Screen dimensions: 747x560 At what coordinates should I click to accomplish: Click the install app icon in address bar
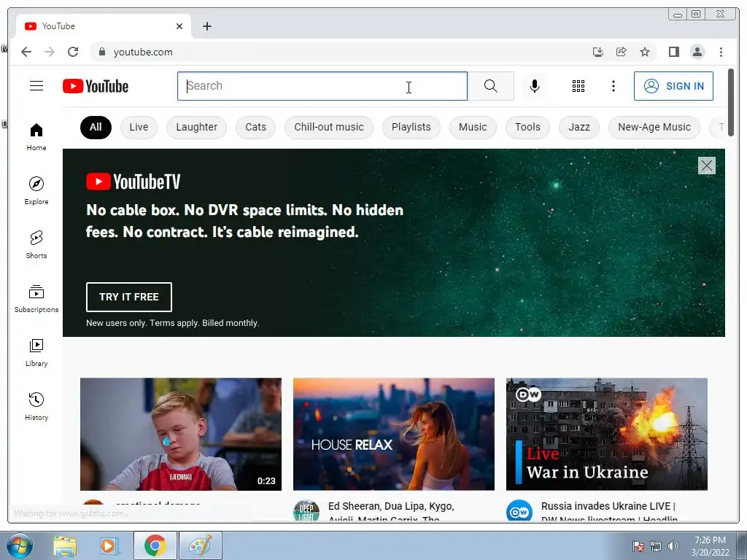598,52
